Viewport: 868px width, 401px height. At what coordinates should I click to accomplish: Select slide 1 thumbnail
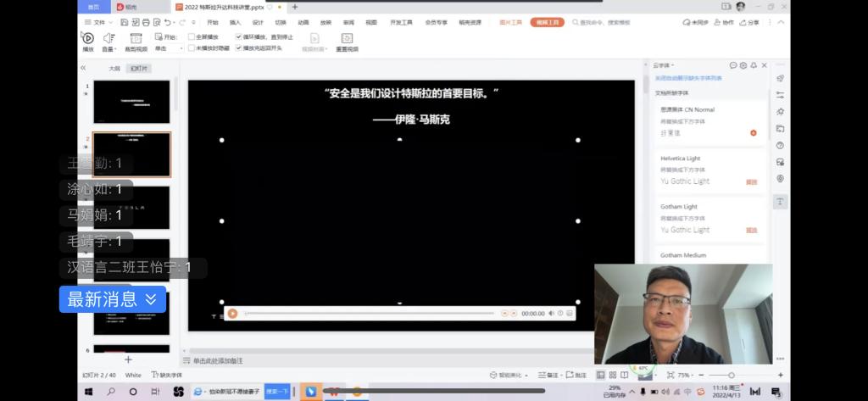click(131, 102)
